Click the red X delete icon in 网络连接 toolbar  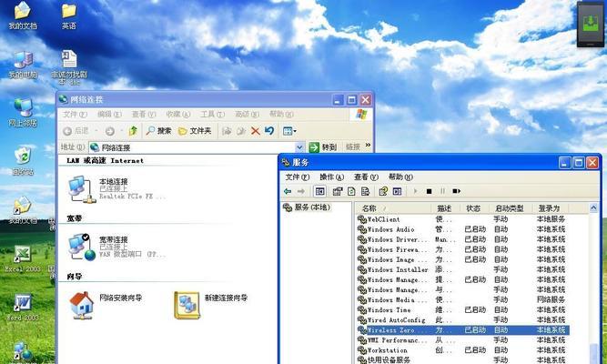pyautogui.click(x=255, y=131)
